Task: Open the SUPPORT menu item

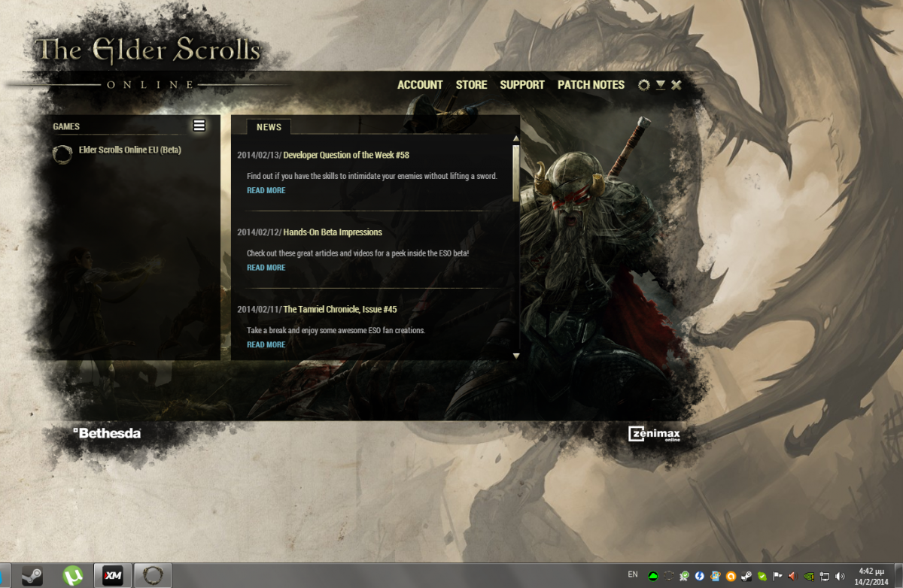Action: 522,85
